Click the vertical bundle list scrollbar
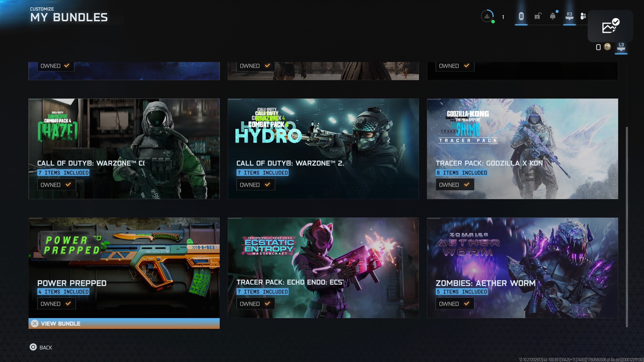This screenshot has width=644, height=362. [x=627, y=227]
